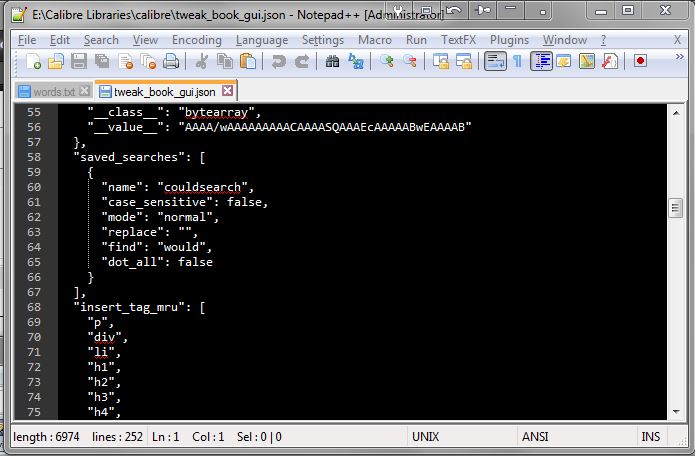Screen dimensions: 695x456
Task: Redo action with toolbar arrow
Action: pyautogui.click(x=302, y=61)
